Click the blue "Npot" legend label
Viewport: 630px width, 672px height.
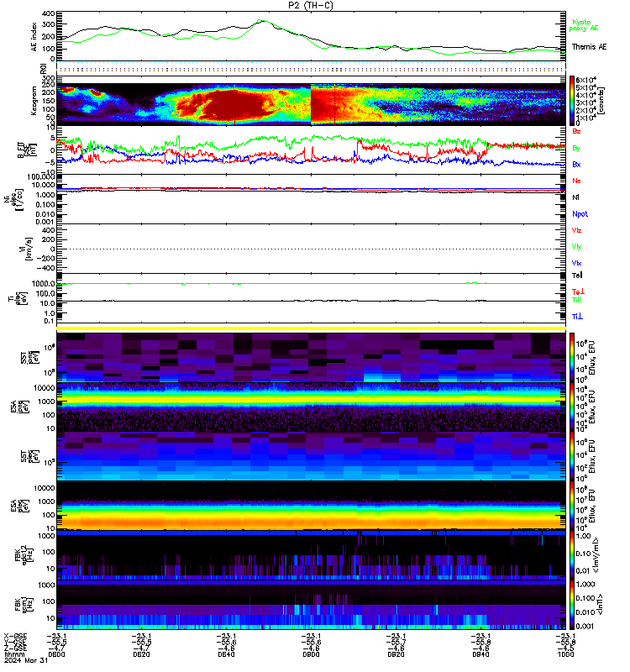click(580, 214)
